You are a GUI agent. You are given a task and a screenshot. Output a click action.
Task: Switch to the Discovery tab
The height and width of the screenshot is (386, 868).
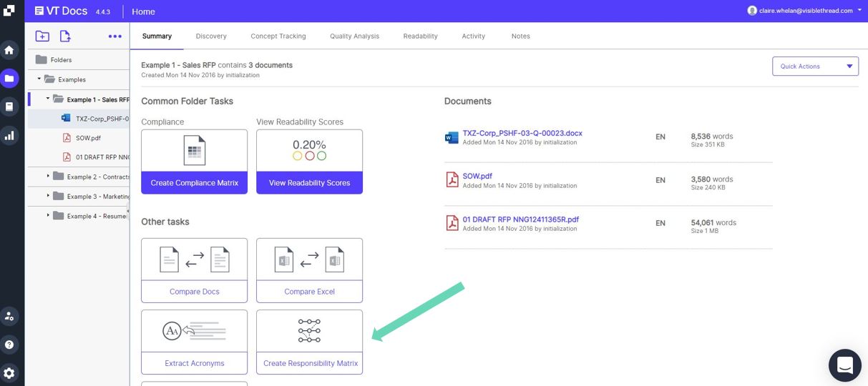tap(211, 36)
